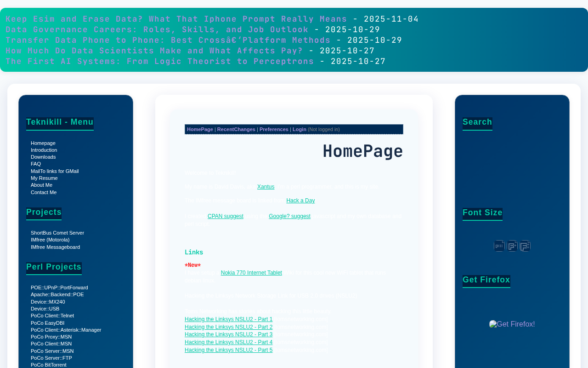This screenshot has height=368, width=588.
Task: Select the default font size icon
Action: (499, 246)
